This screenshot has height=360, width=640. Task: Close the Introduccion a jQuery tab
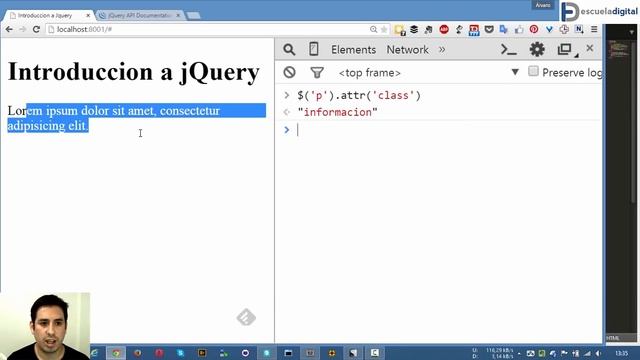pos(88,16)
